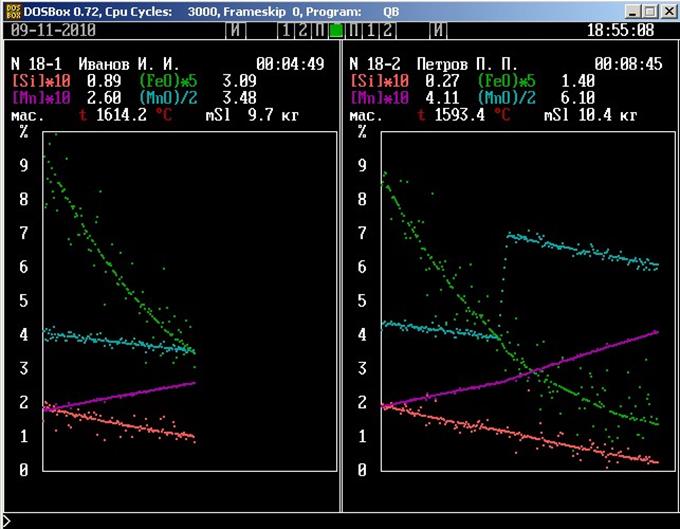Click the magenta [Mn]*10 legend in right panel
This screenshot has width=680, height=529.
382,97
